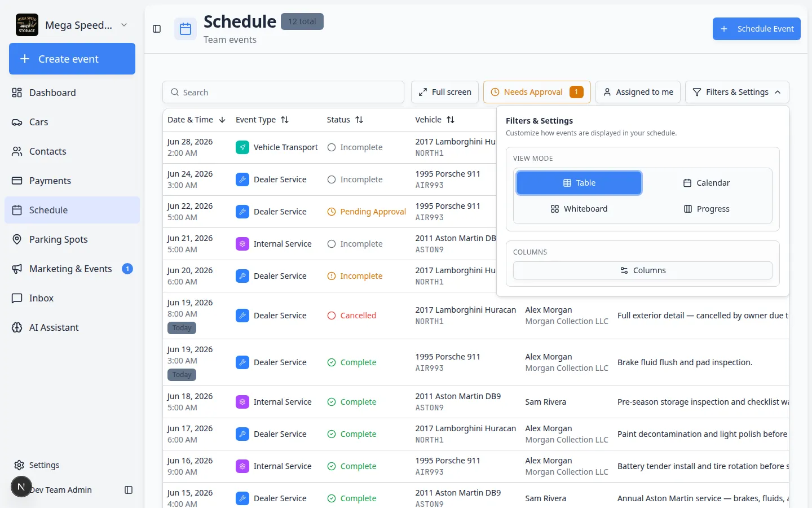Open the Cars section

[72, 122]
